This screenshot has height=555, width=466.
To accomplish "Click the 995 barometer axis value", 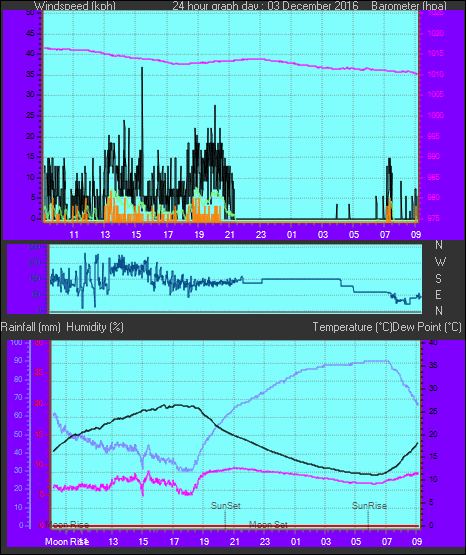I will click(x=434, y=136).
